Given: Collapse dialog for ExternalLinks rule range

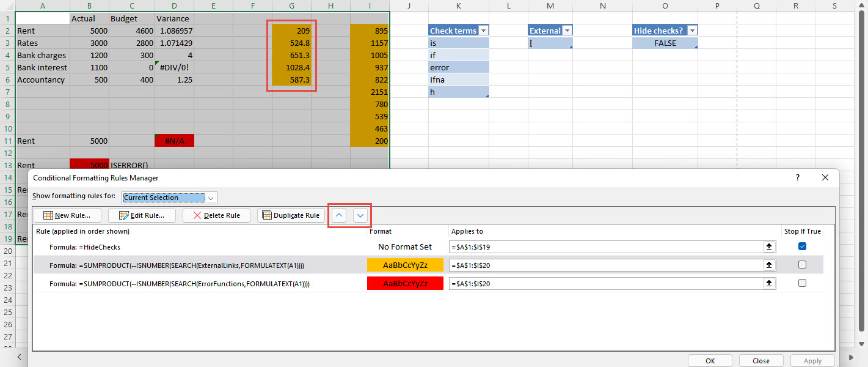Looking at the screenshot, I should tap(769, 265).
